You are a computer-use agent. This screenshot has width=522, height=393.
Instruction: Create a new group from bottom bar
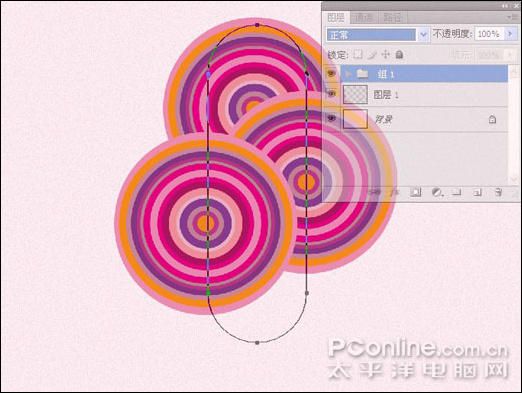point(457,192)
